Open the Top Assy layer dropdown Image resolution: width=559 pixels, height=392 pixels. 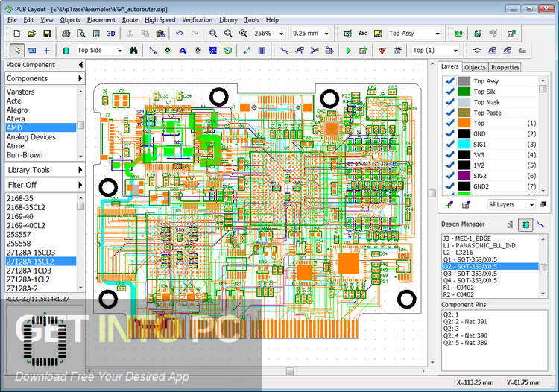coord(438,34)
